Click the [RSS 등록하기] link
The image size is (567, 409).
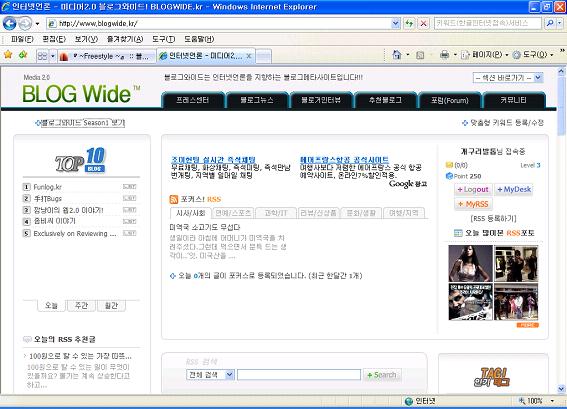pos(493,218)
